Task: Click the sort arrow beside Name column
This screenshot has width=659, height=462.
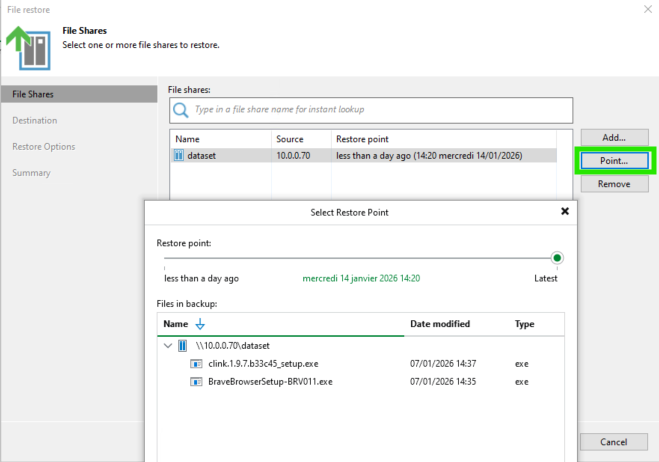Action: point(199,324)
